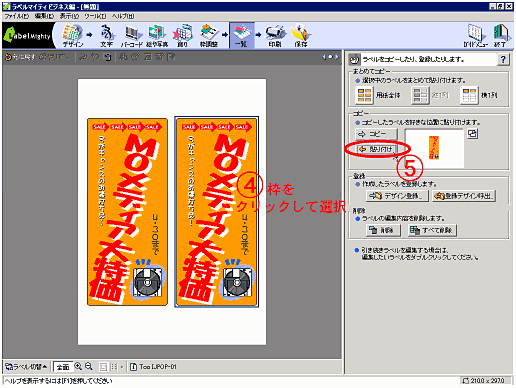
Task: Click the 貼り付け (Paste) button
Action: point(376,149)
